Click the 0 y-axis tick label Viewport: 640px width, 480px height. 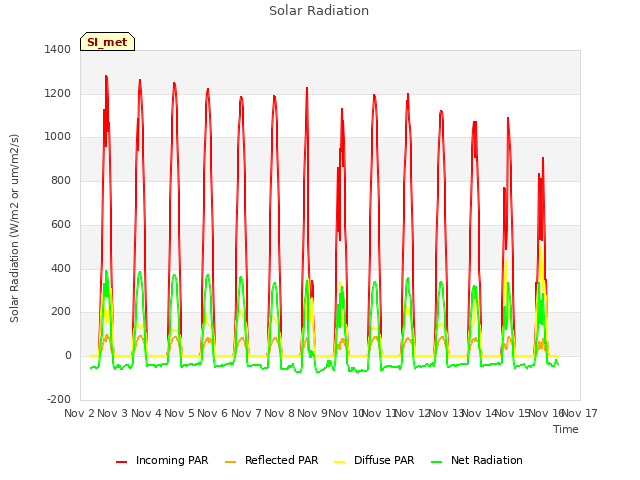coord(68,356)
